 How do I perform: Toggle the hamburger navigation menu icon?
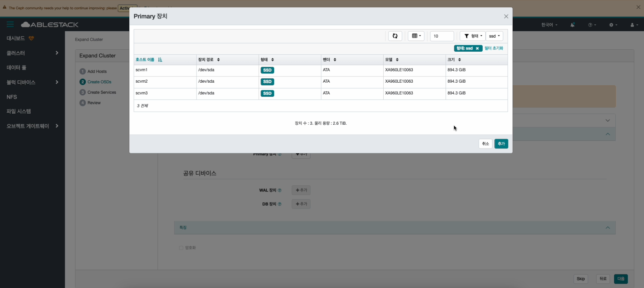click(10, 24)
